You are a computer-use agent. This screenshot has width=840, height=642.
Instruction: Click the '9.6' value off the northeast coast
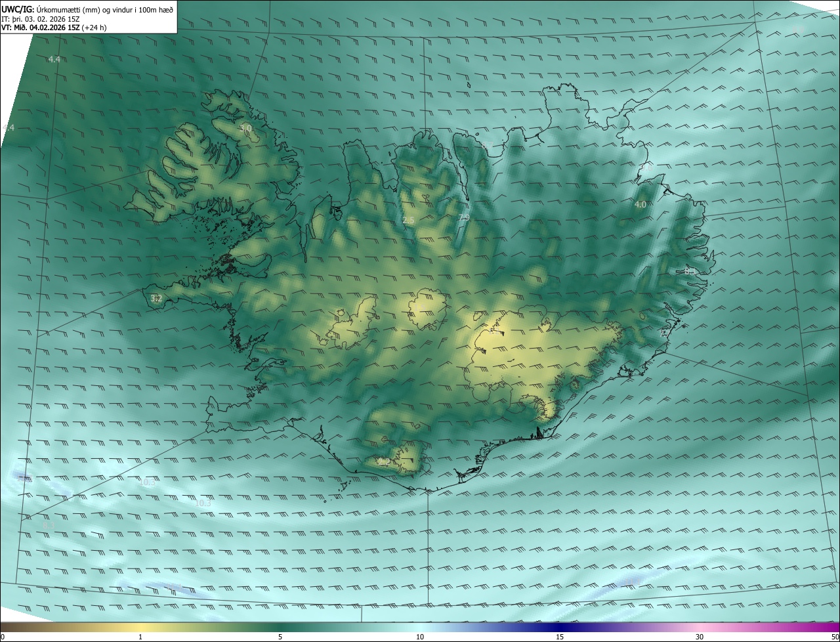[x=646, y=167]
